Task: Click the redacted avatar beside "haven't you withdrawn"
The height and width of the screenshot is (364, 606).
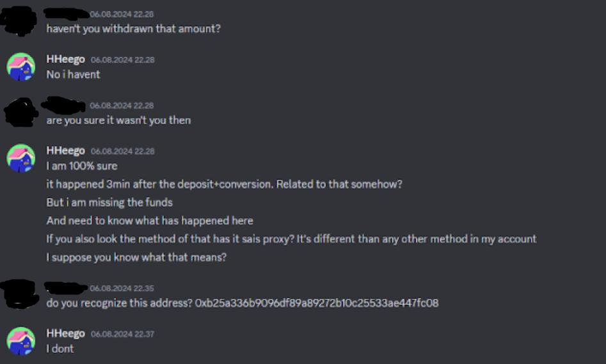Action: (x=19, y=21)
